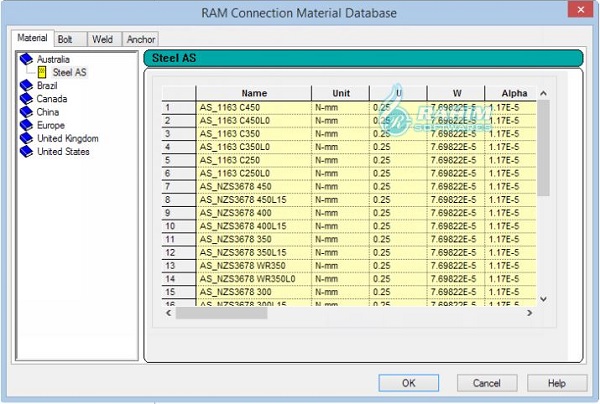Click the United States book icon

27,151
